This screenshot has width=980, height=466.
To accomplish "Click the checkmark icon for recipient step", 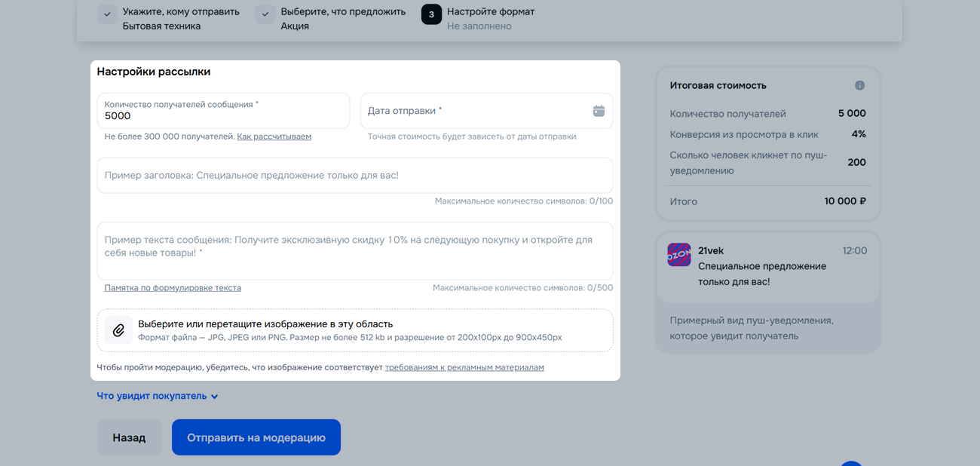I will 107,14.
